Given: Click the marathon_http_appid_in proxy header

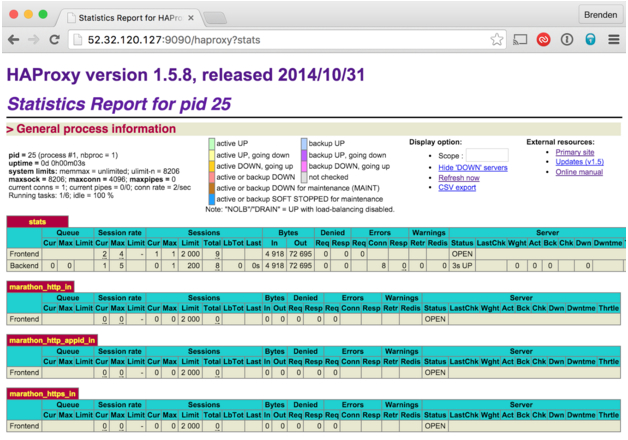Looking at the screenshot, I should coord(52,340).
